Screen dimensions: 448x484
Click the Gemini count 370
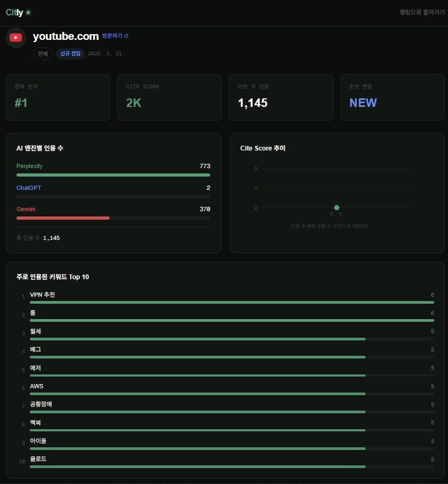coord(205,209)
